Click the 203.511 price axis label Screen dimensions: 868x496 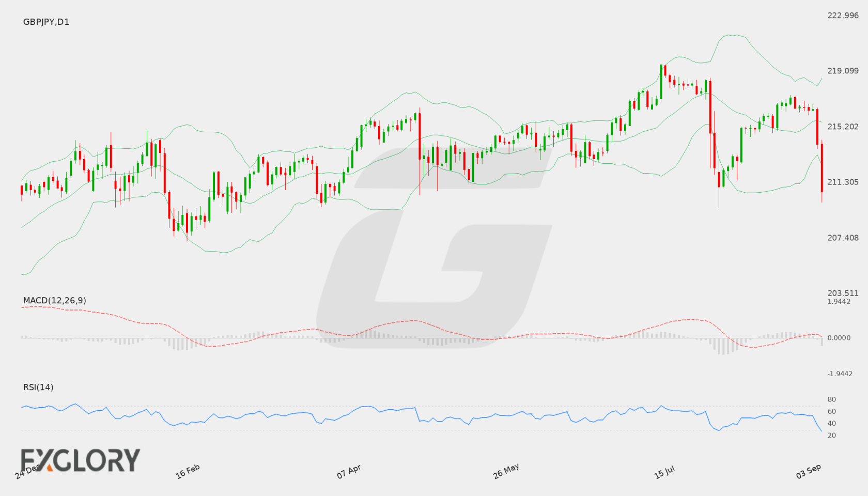(x=843, y=293)
